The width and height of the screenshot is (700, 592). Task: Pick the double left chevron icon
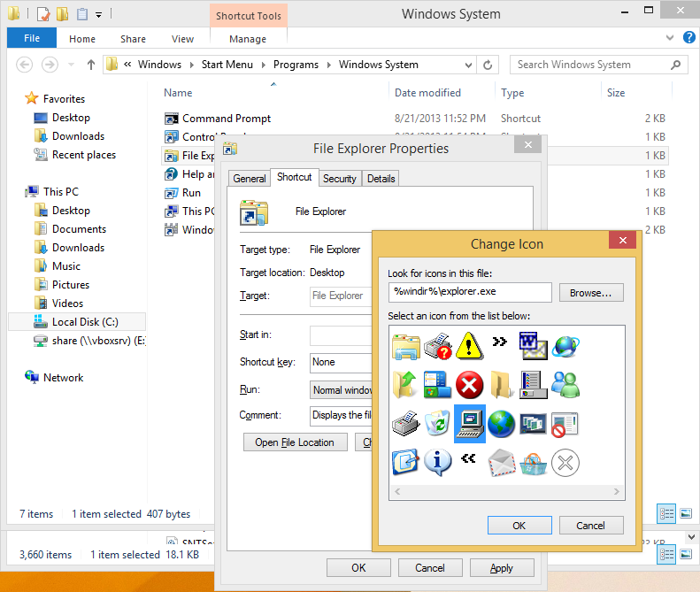468,458
